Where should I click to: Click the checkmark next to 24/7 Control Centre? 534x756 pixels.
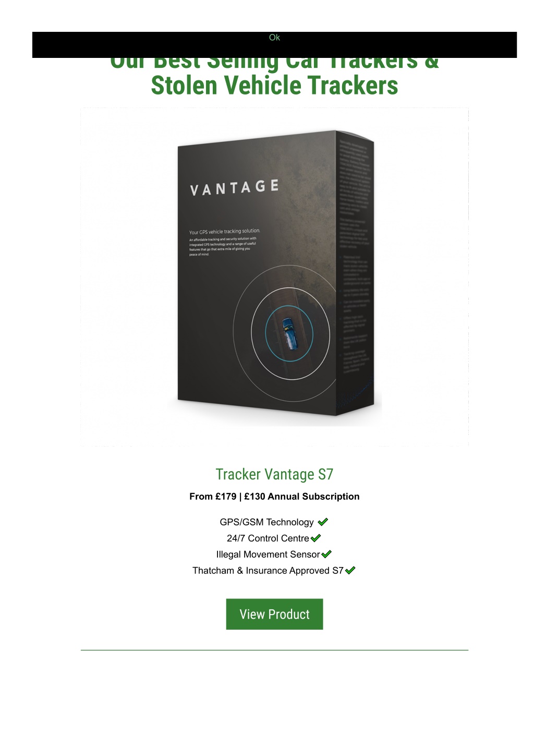[x=315, y=538]
